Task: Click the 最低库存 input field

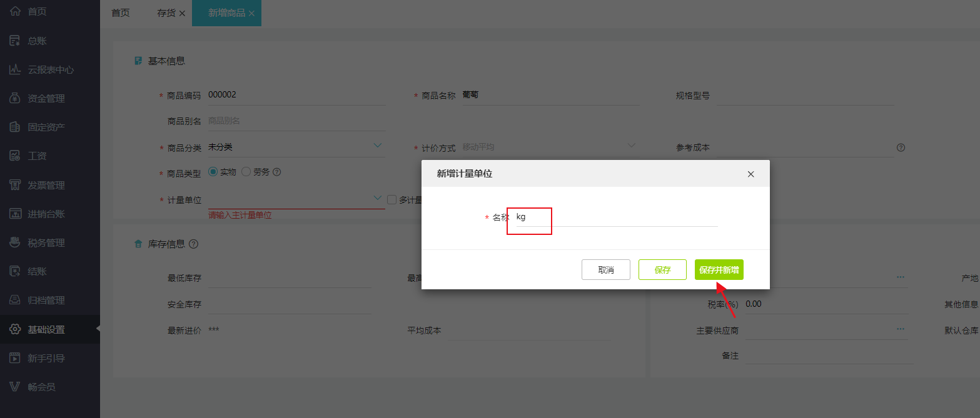Action: click(290, 278)
